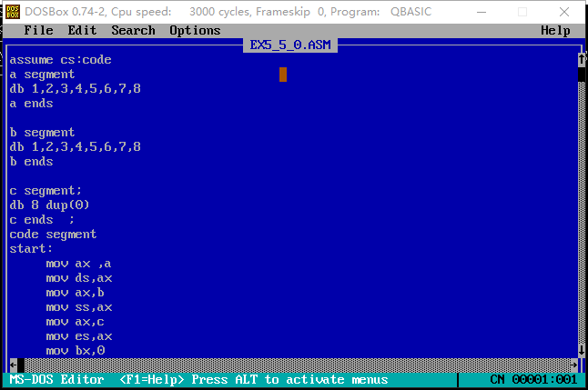
Task: Click the 'code segment' line
Action: pyautogui.click(x=53, y=235)
